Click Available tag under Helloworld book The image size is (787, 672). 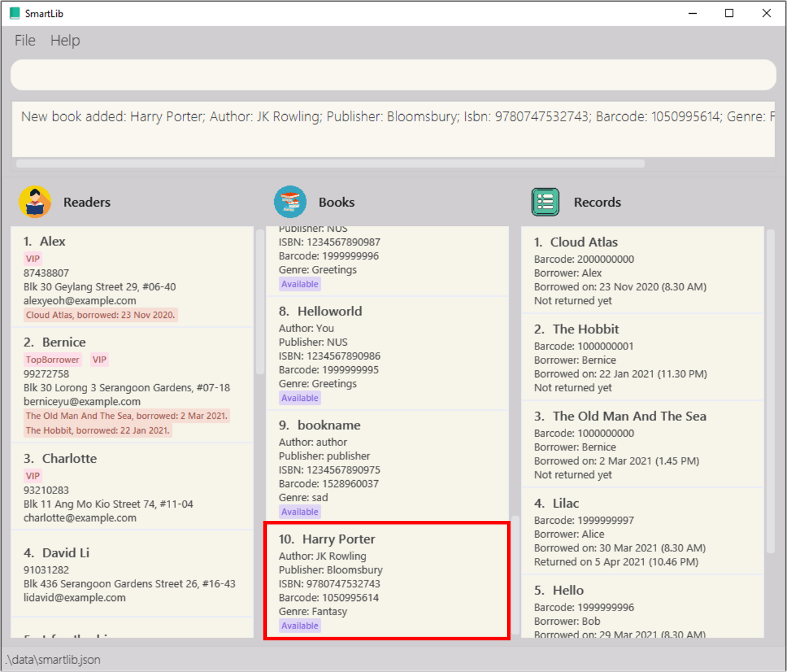point(300,398)
